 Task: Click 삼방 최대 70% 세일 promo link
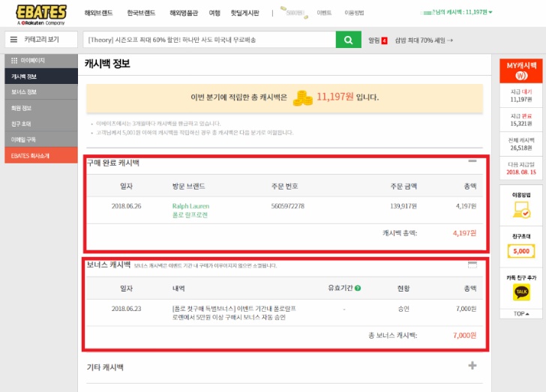tap(424, 40)
